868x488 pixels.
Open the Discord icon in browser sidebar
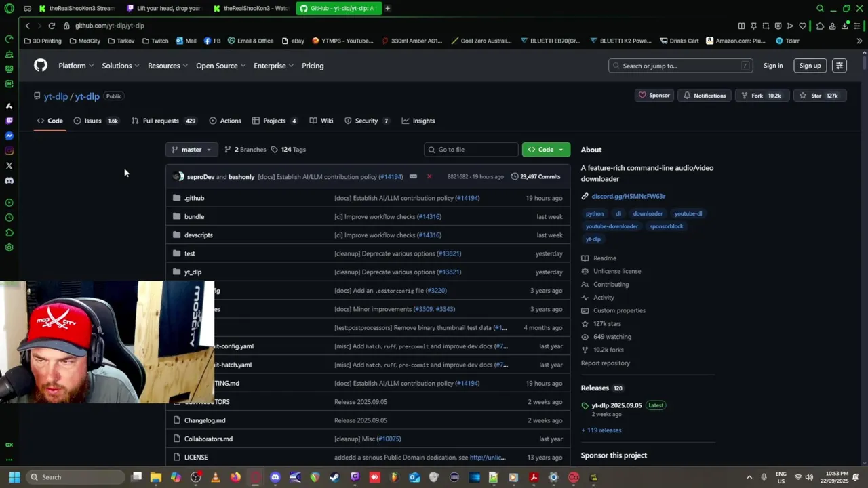pyautogui.click(x=9, y=181)
